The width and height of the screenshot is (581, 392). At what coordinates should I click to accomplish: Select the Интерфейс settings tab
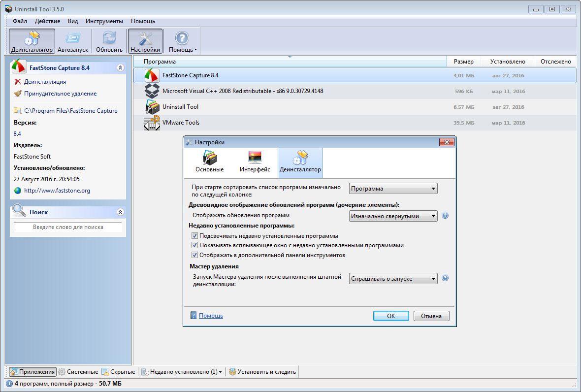click(x=255, y=162)
